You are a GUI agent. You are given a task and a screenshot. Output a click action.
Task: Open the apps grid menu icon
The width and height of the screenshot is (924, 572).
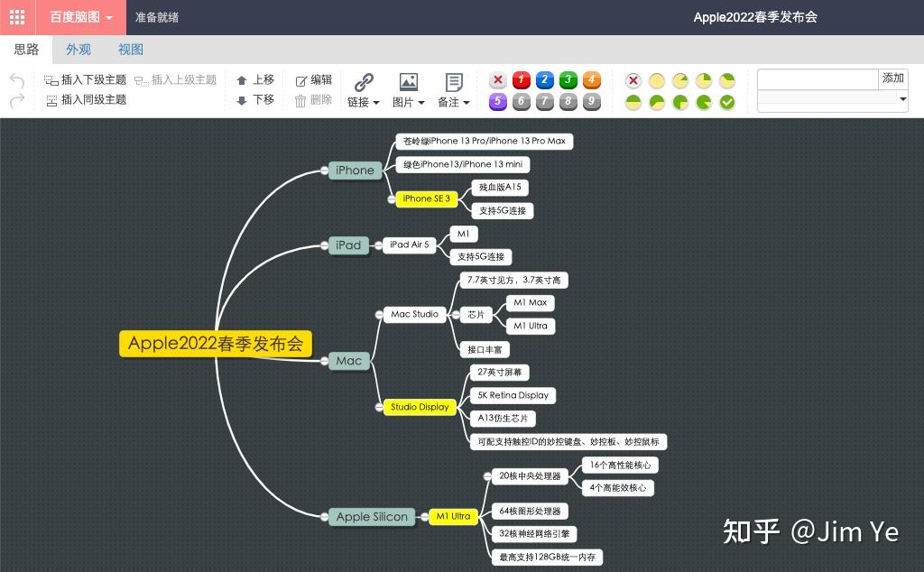pyautogui.click(x=17, y=17)
